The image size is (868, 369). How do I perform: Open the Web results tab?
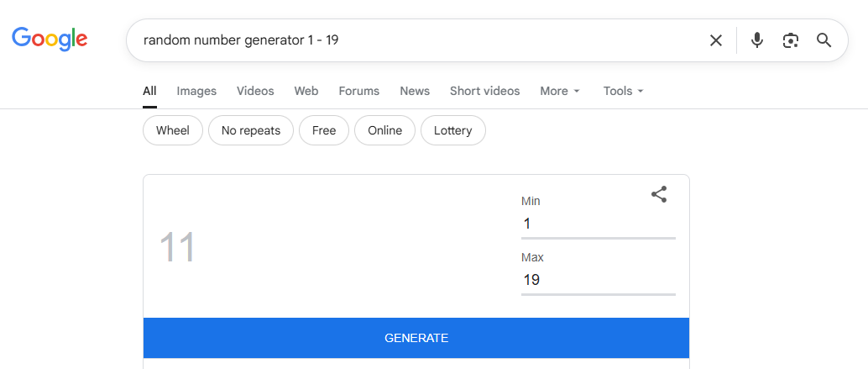point(306,91)
